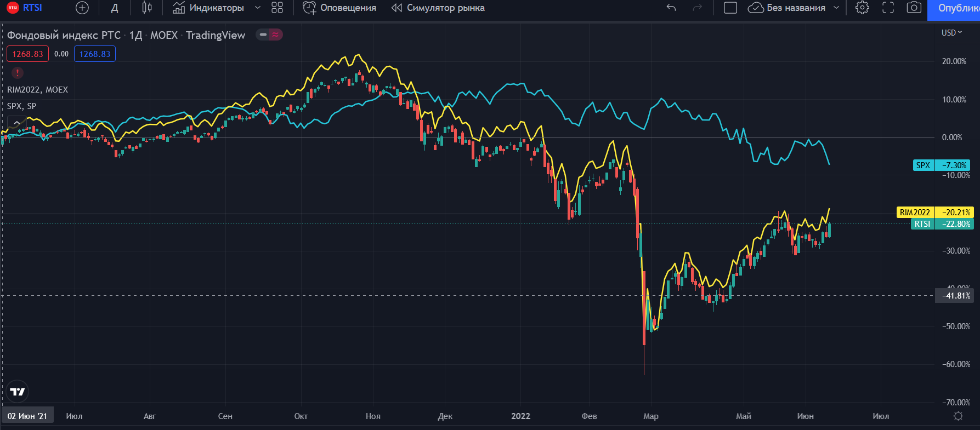Open the layout selection square button
980x430 pixels.
click(730, 8)
